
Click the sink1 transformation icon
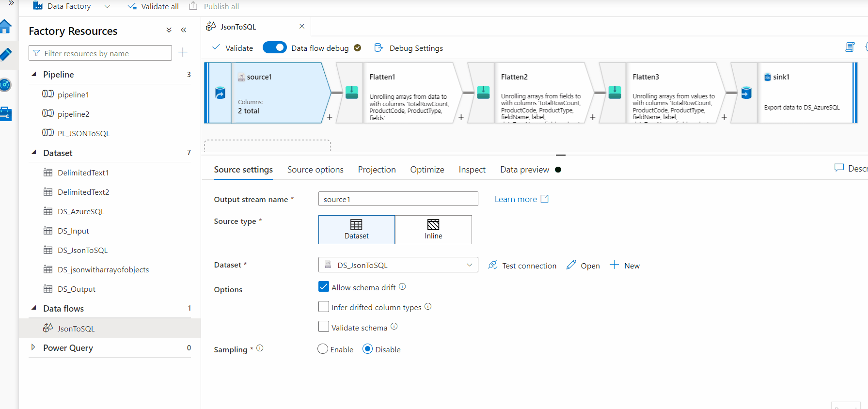(746, 93)
